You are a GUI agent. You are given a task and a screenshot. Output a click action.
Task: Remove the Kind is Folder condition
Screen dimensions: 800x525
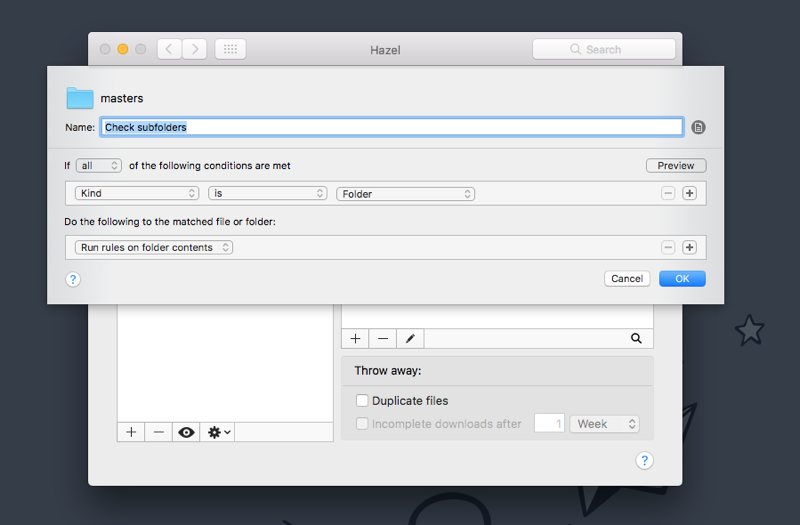click(x=668, y=193)
